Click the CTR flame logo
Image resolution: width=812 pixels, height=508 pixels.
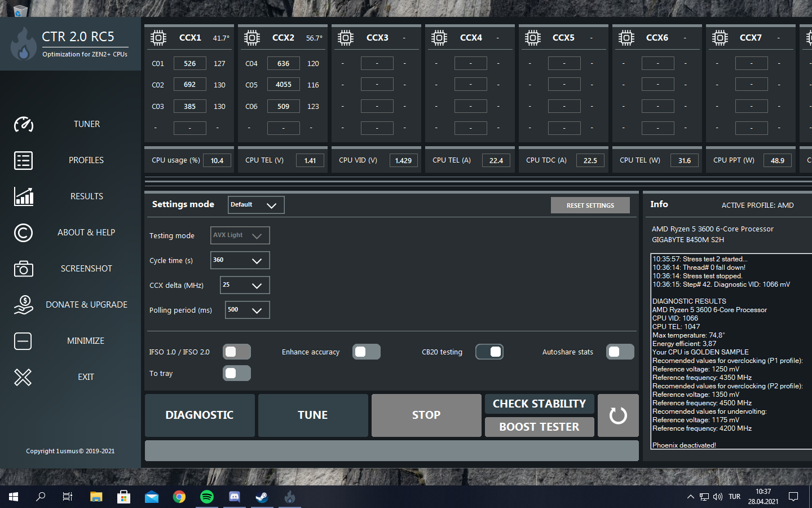tap(23, 44)
